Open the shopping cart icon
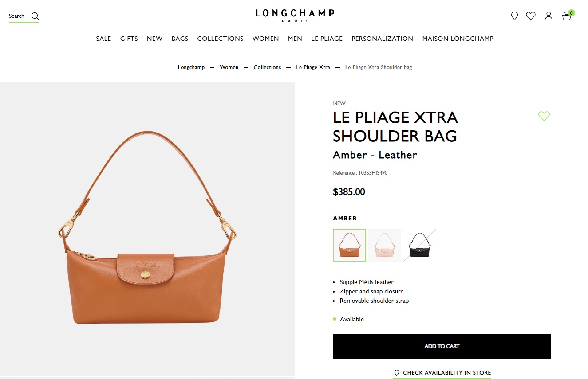The image size is (588, 379). tap(567, 16)
